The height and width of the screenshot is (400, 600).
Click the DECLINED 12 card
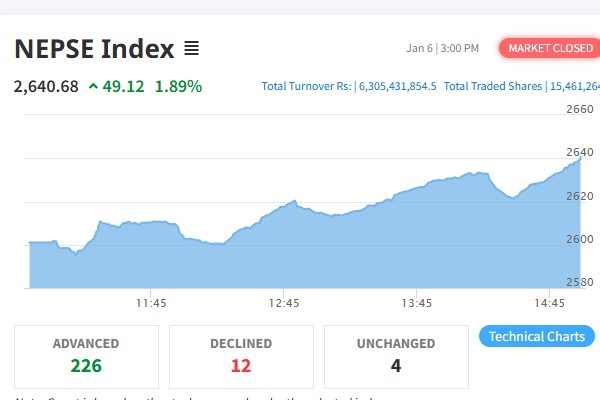click(x=241, y=355)
